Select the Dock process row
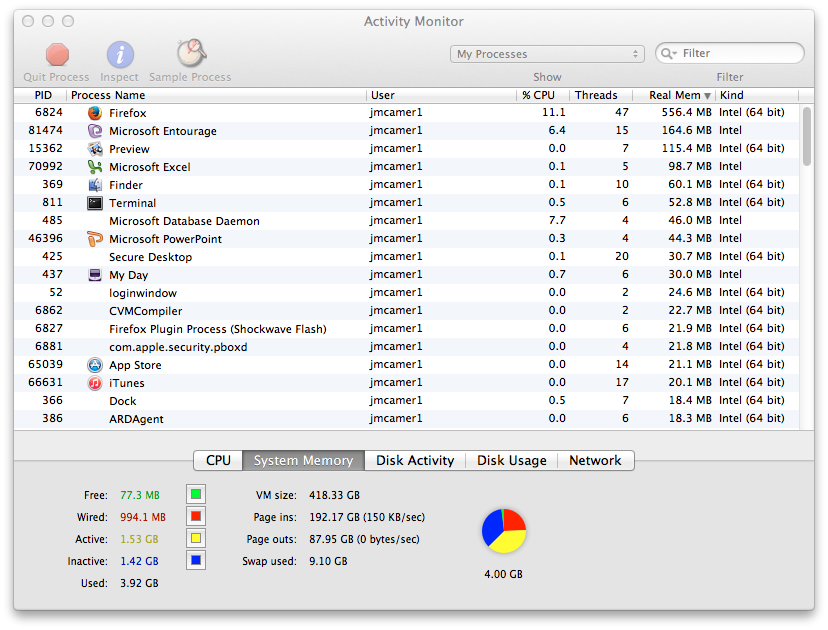828x630 pixels. coord(406,401)
